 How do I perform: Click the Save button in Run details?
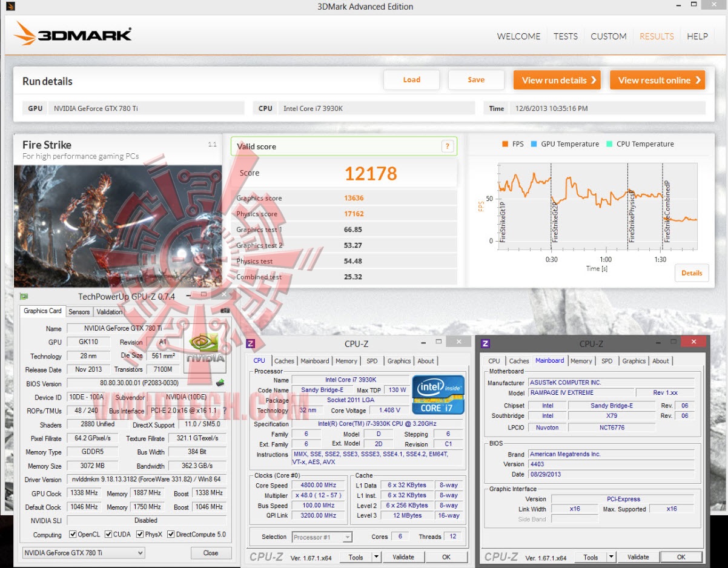pyautogui.click(x=476, y=80)
